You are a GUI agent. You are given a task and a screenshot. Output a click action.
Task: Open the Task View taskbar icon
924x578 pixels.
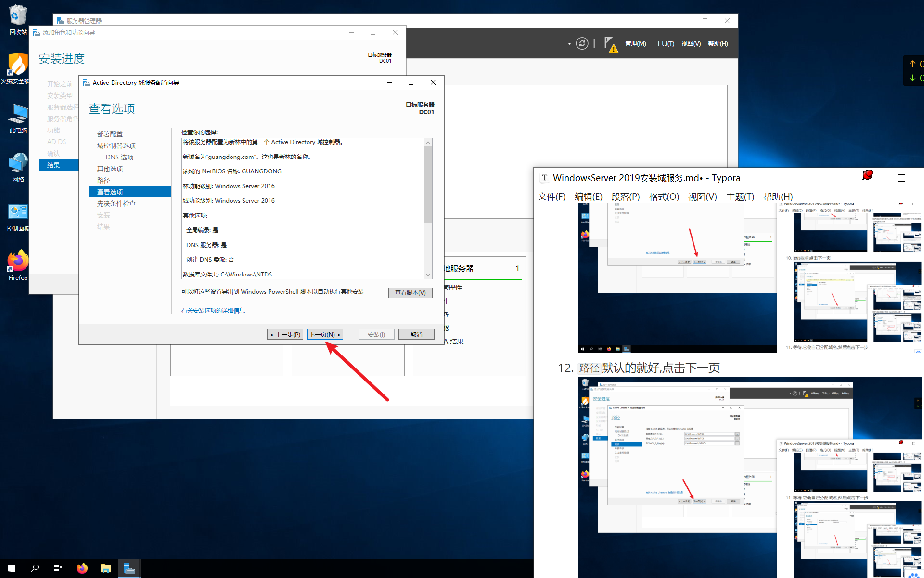tap(58, 568)
